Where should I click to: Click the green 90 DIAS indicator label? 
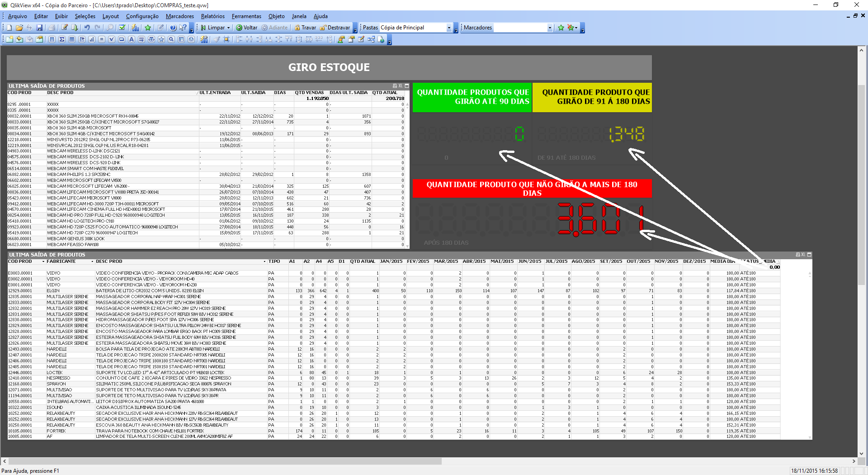(472, 97)
